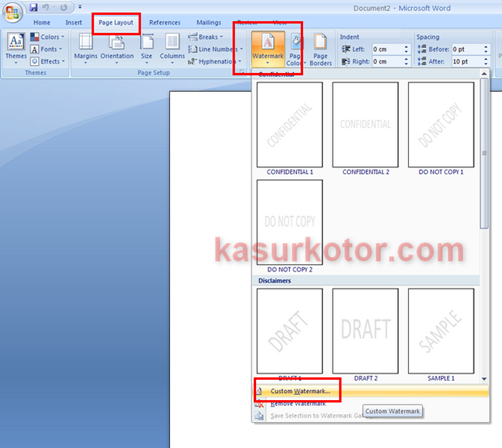This screenshot has width=502, height=448.
Task: Open the References tab
Action: click(x=165, y=22)
